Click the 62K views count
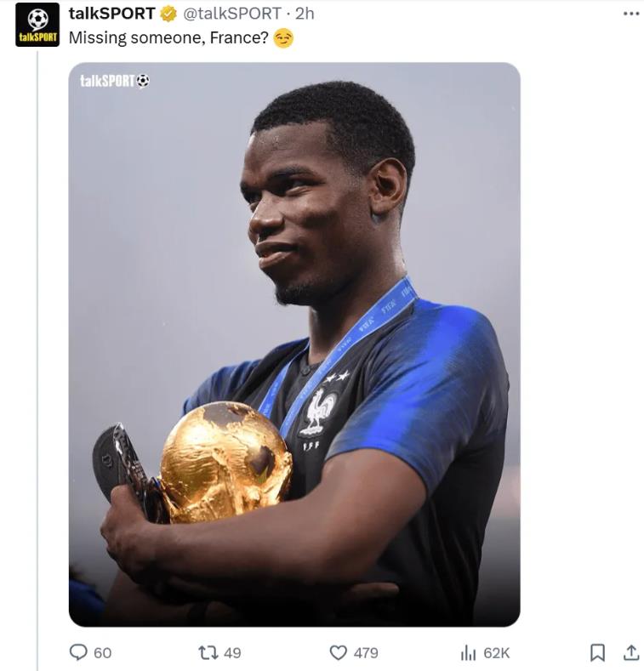This screenshot has height=671, width=644. point(497,653)
